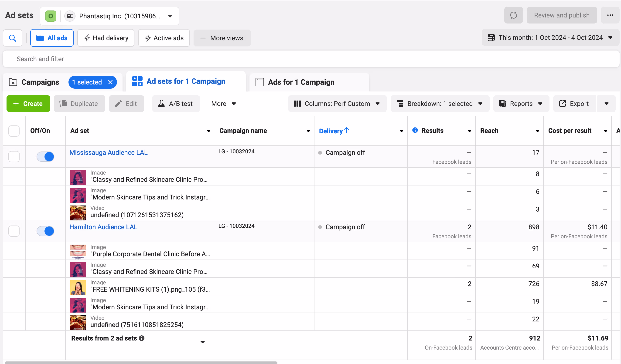Click the FREE WHITENING KITS ad thumbnail
This screenshot has height=364, width=621.
pyautogui.click(x=78, y=287)
